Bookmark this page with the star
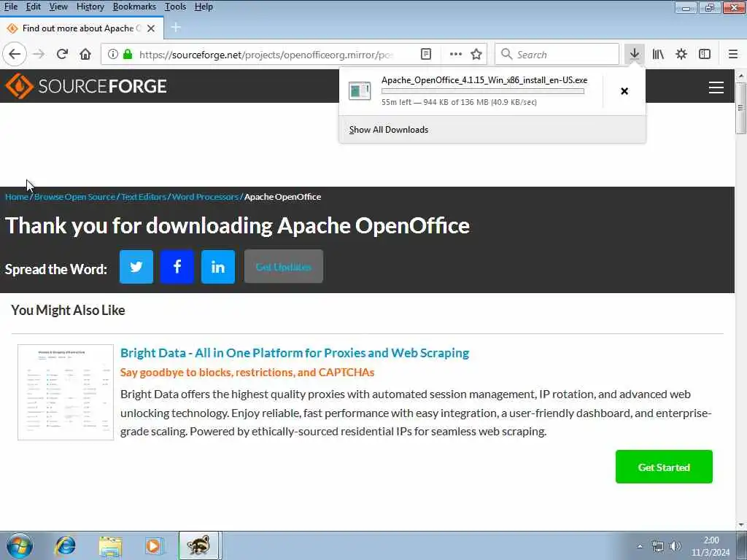Image resolution: width=747 pixels, height=560 pixels. coord(476,54)
